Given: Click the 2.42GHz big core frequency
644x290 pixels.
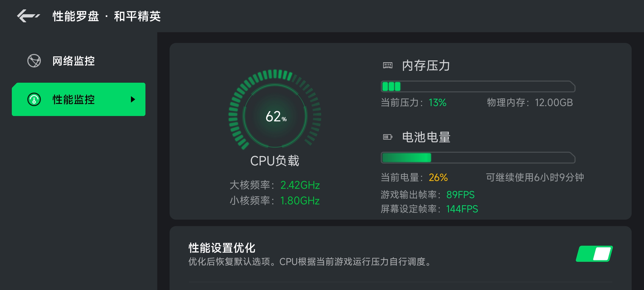Looking at the screenshot, I should [300, 185].
